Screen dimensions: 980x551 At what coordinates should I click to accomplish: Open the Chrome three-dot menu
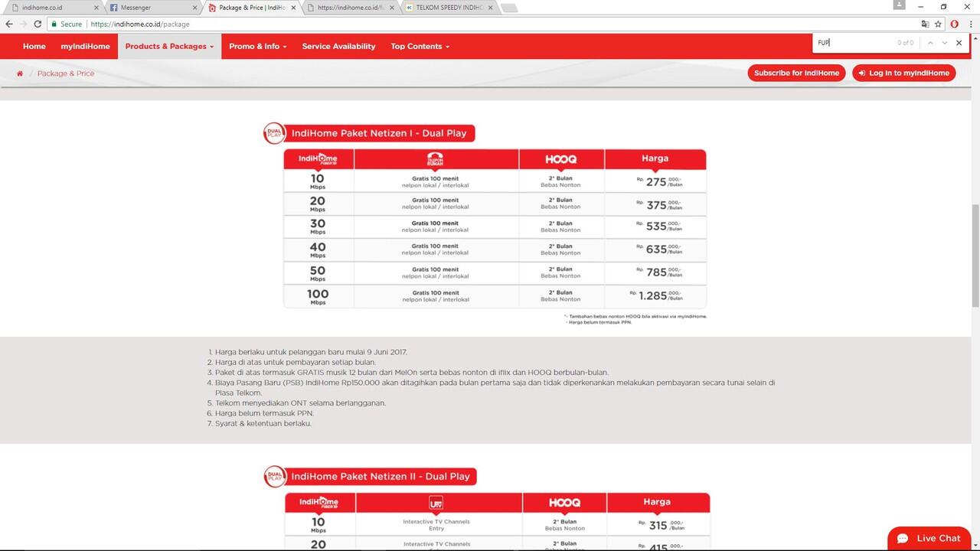(971, 24)
